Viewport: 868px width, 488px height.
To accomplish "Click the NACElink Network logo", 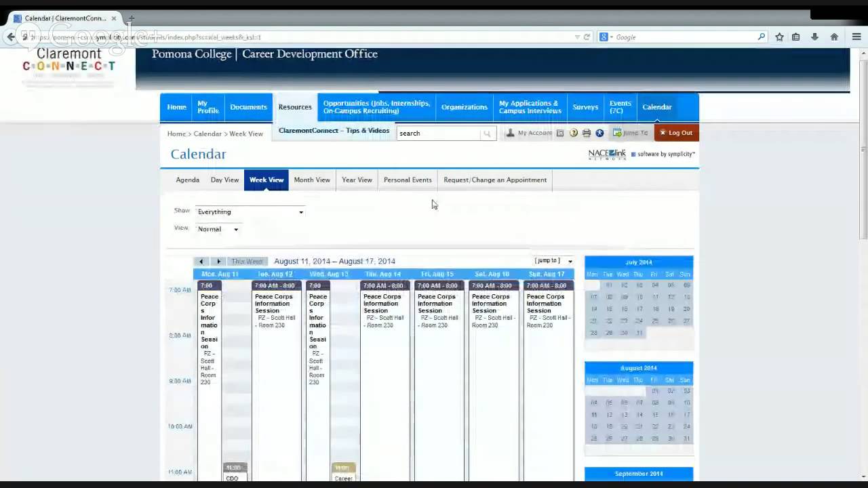I will 607,155.
